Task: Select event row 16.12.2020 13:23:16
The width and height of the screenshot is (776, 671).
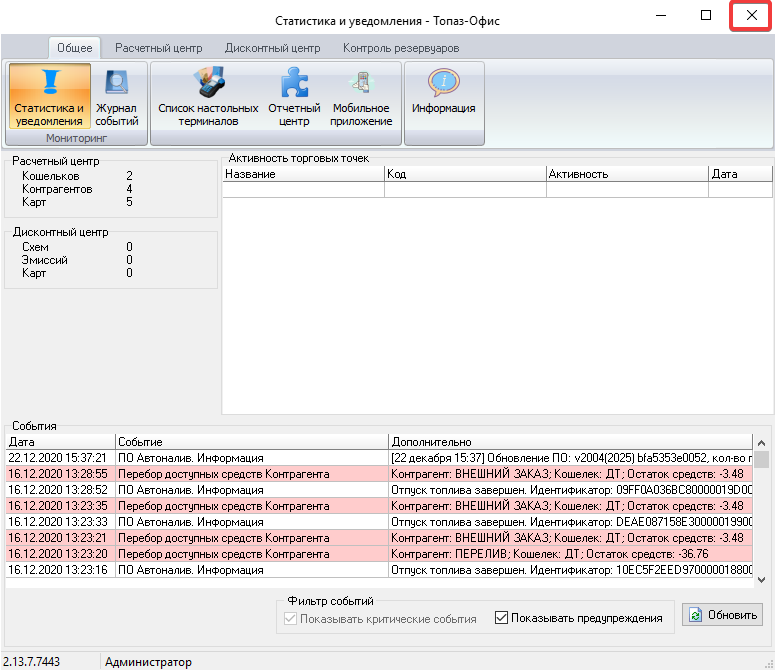Action: (380, 570)
